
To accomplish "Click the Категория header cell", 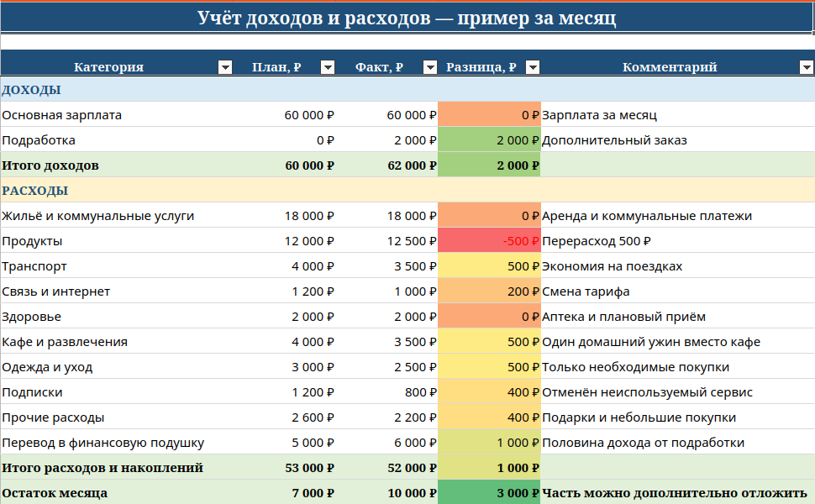I will [x=117, y=63].
